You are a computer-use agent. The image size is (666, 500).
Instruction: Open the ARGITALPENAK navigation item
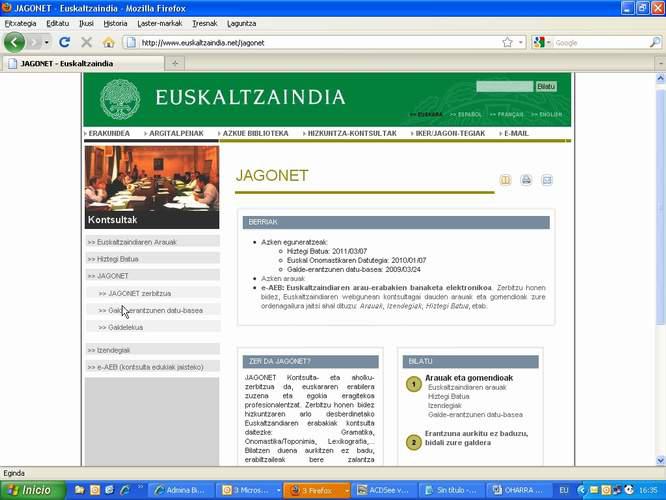(176, 133)
